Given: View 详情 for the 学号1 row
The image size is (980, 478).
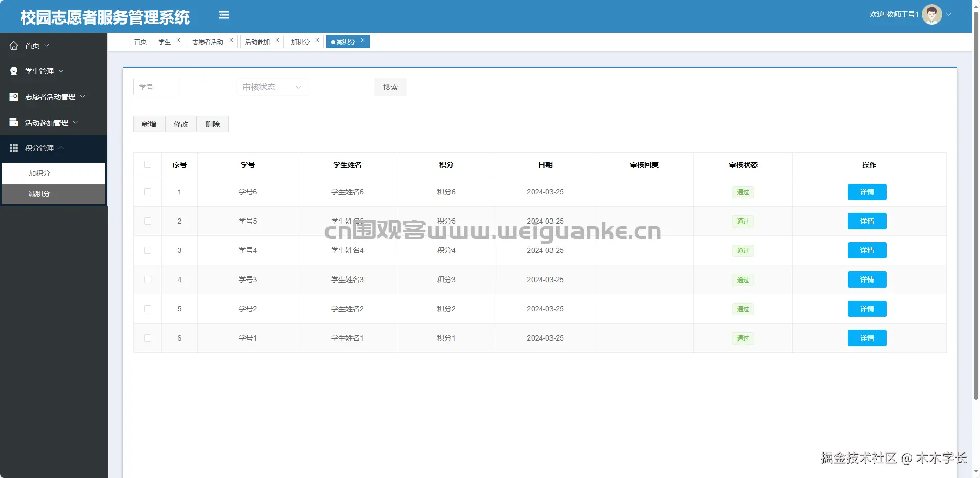Looking at the screenshot, I should coord(867,338).
